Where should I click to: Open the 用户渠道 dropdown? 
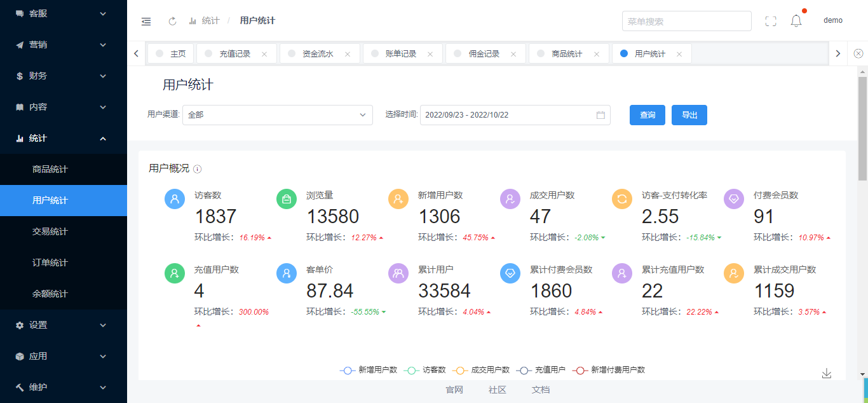[x=277, y=115]
